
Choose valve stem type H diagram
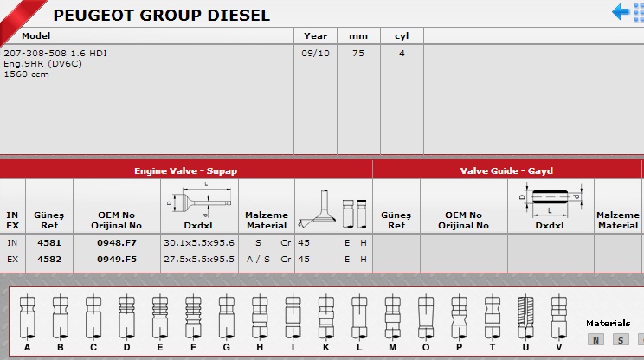258,318
